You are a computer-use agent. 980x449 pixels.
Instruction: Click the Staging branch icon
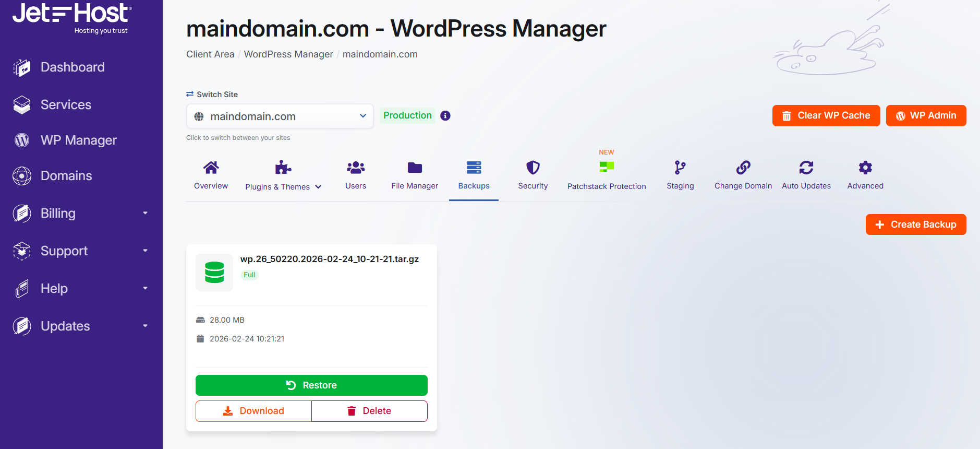coord(680,168)
